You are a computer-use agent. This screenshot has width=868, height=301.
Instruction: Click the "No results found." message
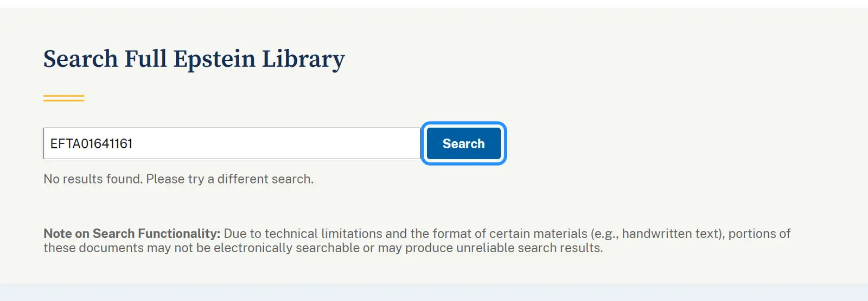click(93, 179)
